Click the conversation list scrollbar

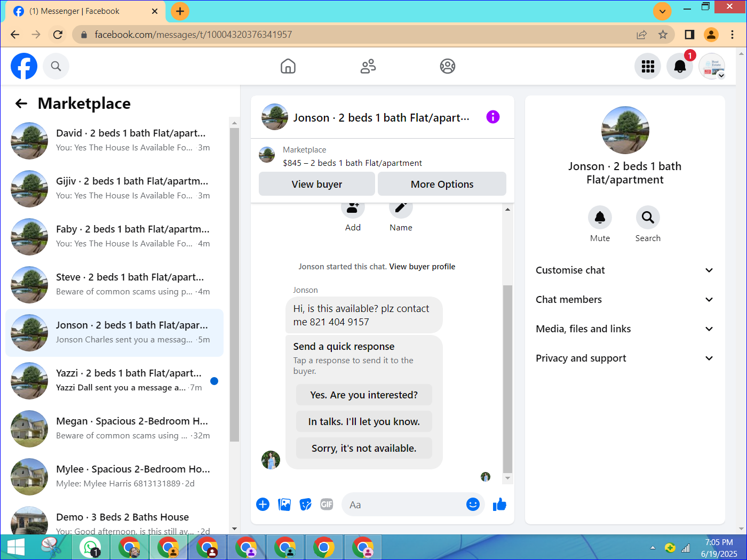pos(234,284)
